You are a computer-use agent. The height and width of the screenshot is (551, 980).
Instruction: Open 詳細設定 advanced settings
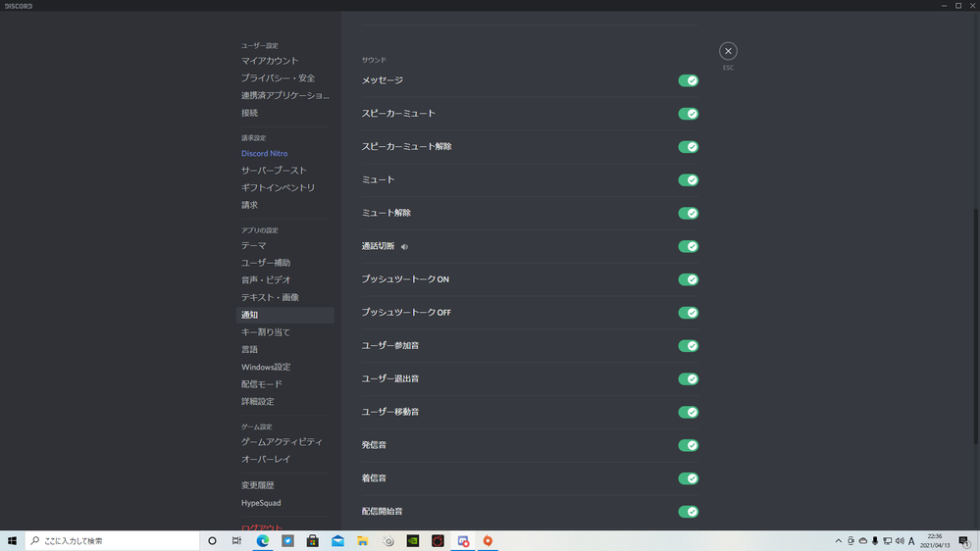coord(285,401)
